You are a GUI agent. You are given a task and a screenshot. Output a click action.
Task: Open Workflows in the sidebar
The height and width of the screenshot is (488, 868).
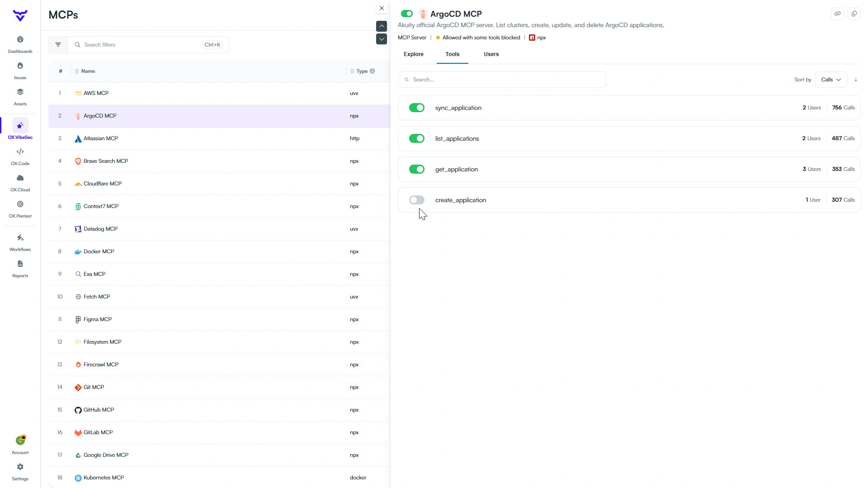click(20, 242)
